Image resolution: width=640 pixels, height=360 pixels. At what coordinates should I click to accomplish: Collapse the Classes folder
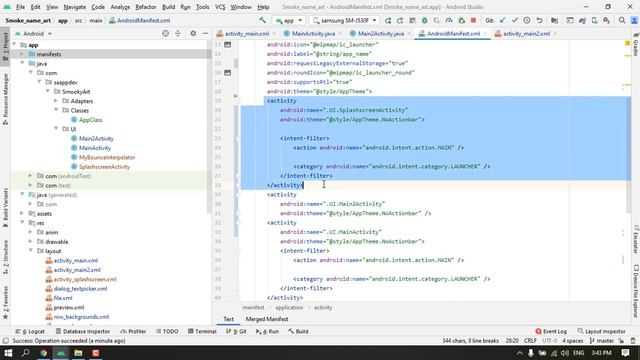tap(56, 110)
